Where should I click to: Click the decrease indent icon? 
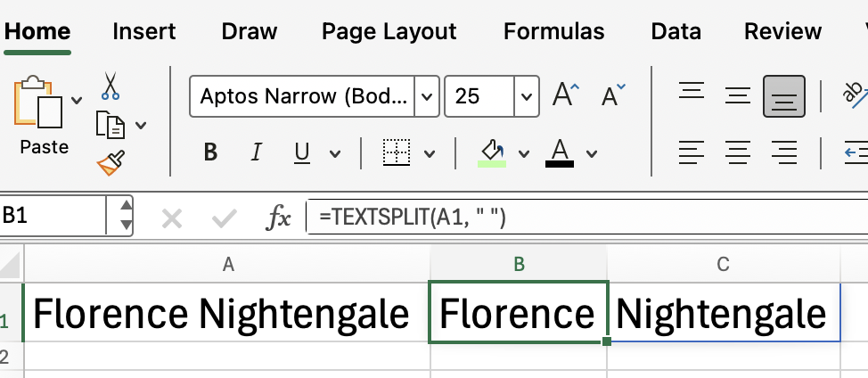856,152
